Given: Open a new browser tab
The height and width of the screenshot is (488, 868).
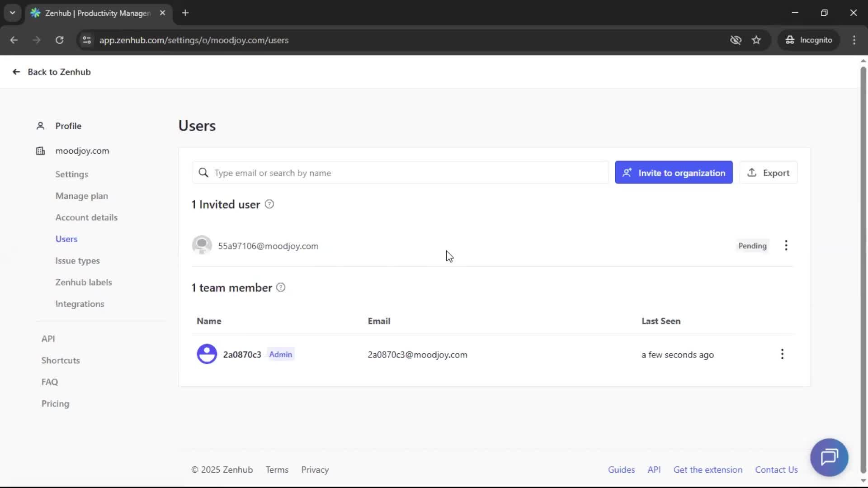Looking at the screenshot, I should [185, 13].
